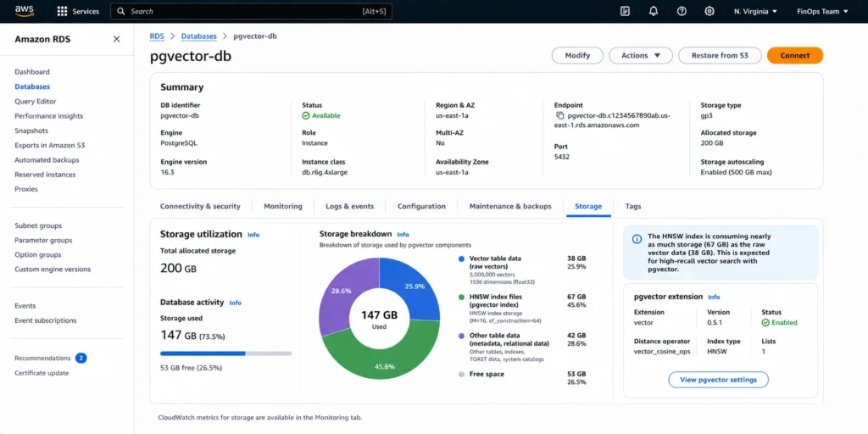Image resolution: width=868 pixels, height=434 pixels.
Task: Open Event subscriptions in the sidebar
Action: 46,320
